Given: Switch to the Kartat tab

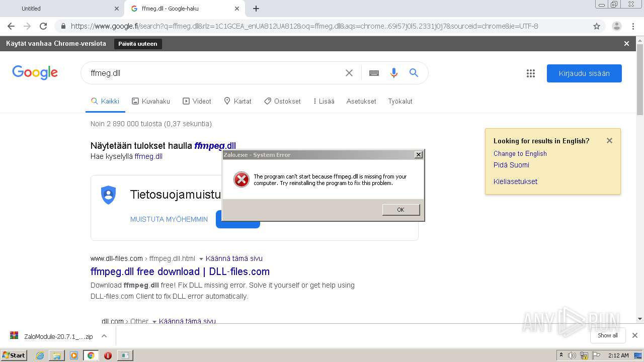Looking at the screenshot, I should (x=237, y=101).
